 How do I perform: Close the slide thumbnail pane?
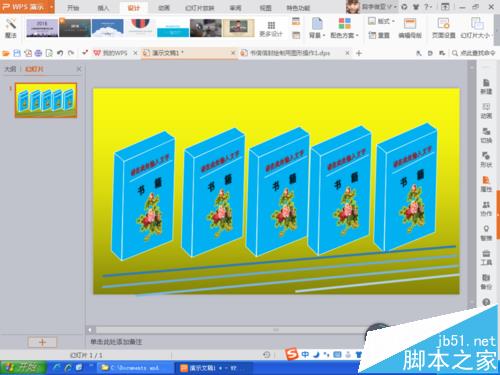click(x=79, y=69)
